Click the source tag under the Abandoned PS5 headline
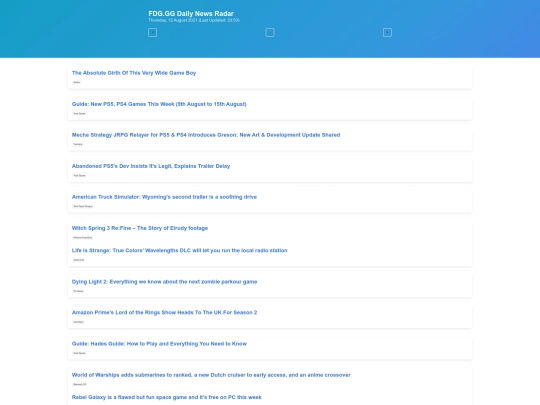Screen dimensions: 540x405 coord(80,175)
